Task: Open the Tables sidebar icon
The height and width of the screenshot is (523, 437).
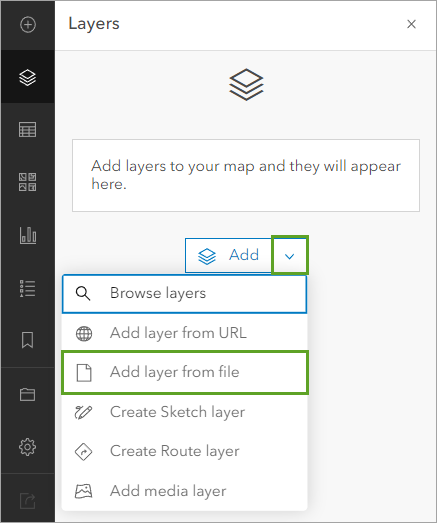Action: [28, 129]
